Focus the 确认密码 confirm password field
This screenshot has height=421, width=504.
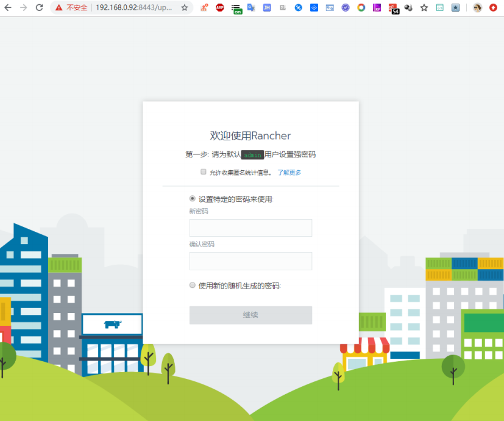pos(250,261)
